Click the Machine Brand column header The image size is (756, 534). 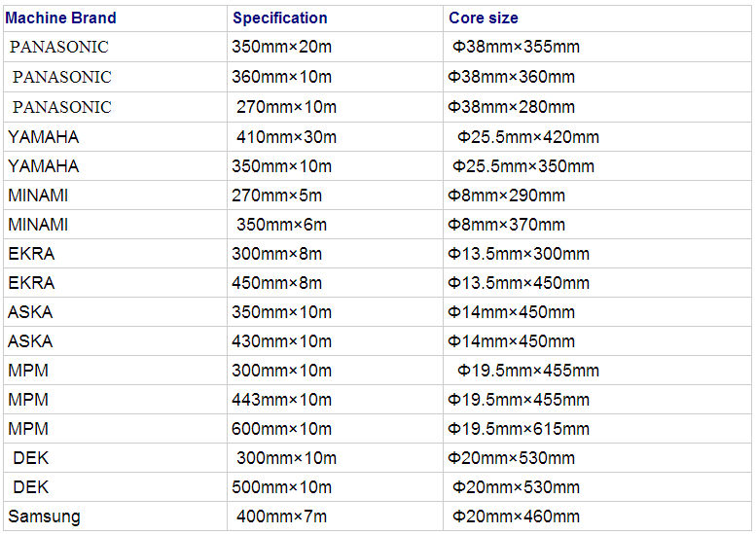(60, 18)
